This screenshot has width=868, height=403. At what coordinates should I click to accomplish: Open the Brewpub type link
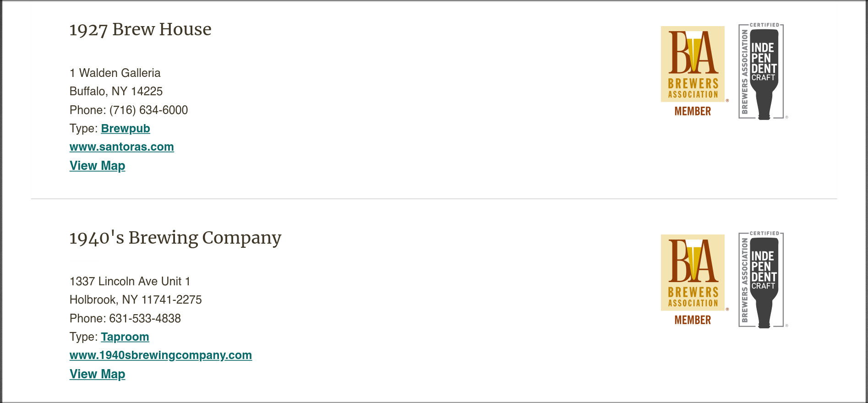126,129
